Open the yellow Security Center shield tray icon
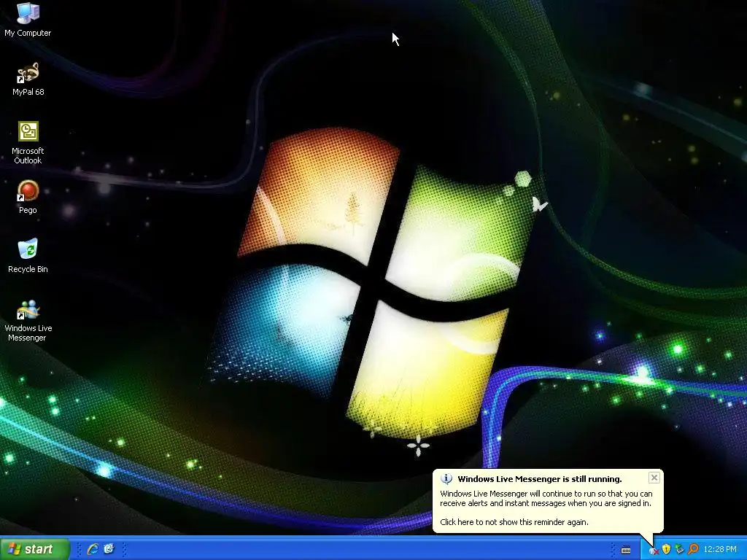747x560 pixels. click(x=666, y=550)
